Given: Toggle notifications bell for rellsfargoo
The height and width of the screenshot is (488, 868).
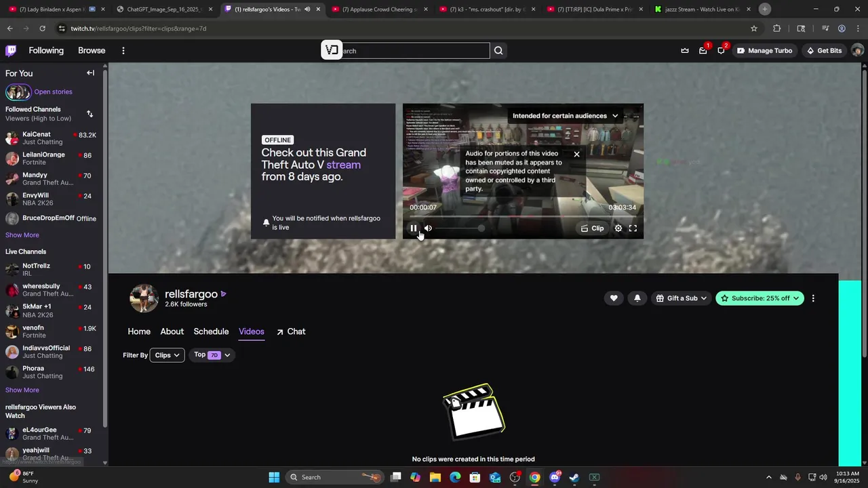Looking at the screenshot, I should (637, 298).
